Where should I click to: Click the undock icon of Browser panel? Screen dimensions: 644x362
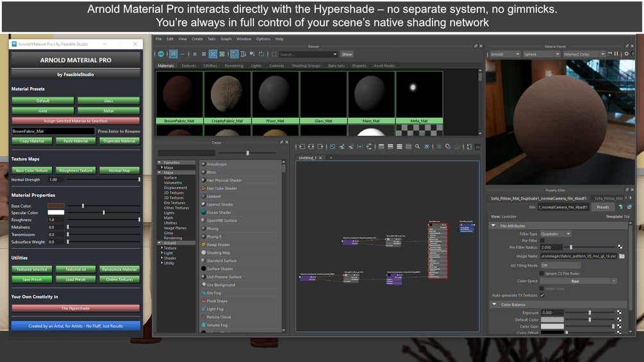[x=475, y=46]
